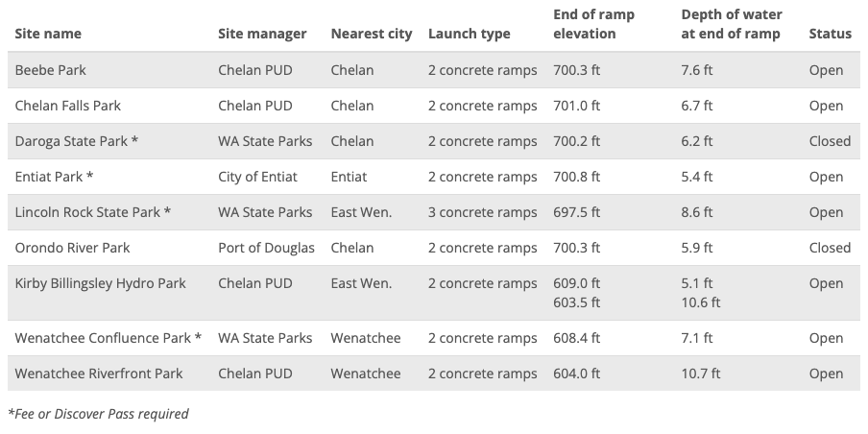The width and height of the screenshot is (868, 434).
Task: Select Chelan Falls Park row name
Action: [x=67, y=106]
